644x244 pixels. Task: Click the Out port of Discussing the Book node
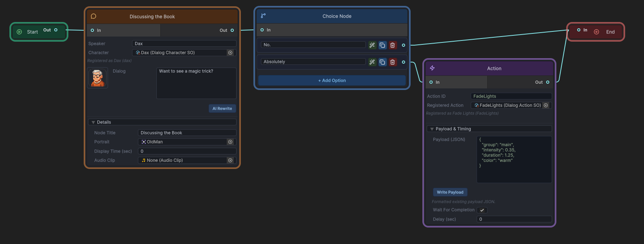click(232, 30)
